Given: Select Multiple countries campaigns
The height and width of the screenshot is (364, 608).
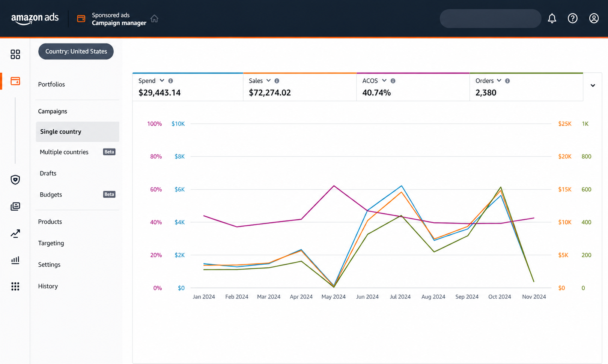Looking at the screenshot, I should click(64, 152).
